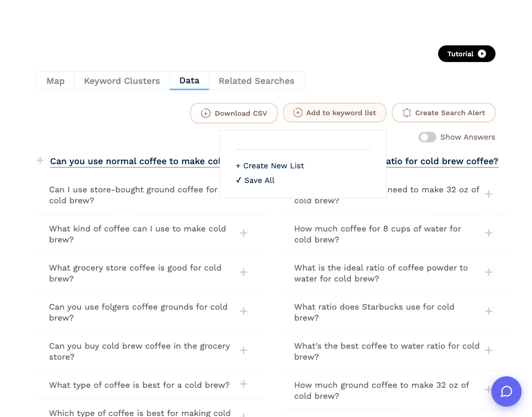Screen dimensions: 532x417
Task: Add 'What grocery store coffee is good' question
Action: (243, 272)
